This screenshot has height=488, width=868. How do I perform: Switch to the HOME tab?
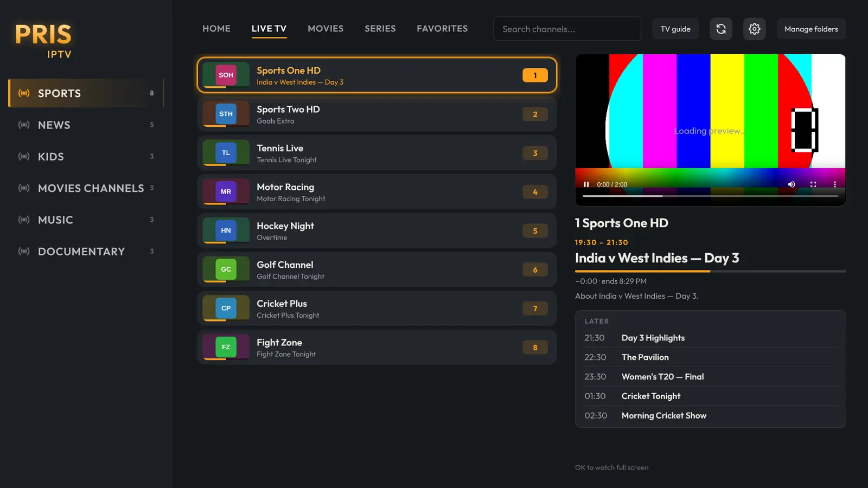click(216, 29)
